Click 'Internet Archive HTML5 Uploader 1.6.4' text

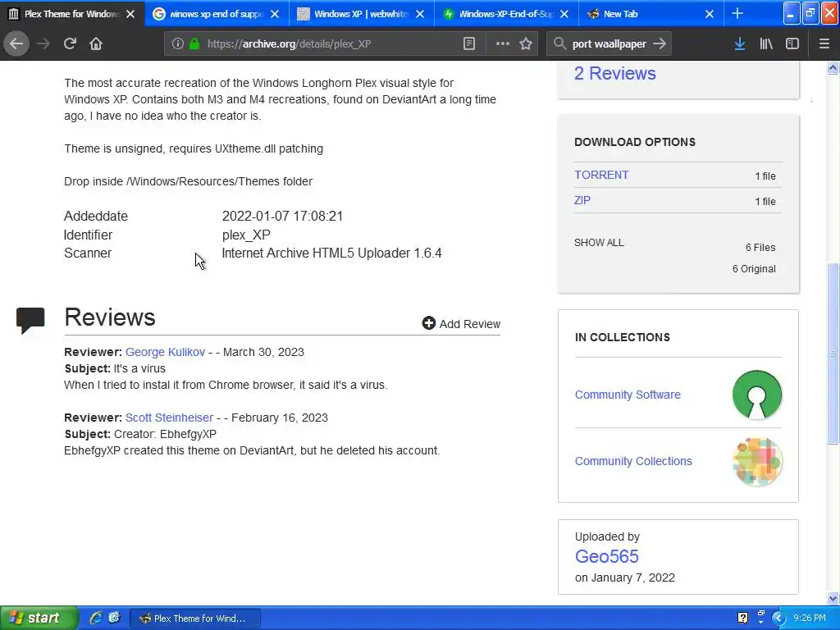331,253
